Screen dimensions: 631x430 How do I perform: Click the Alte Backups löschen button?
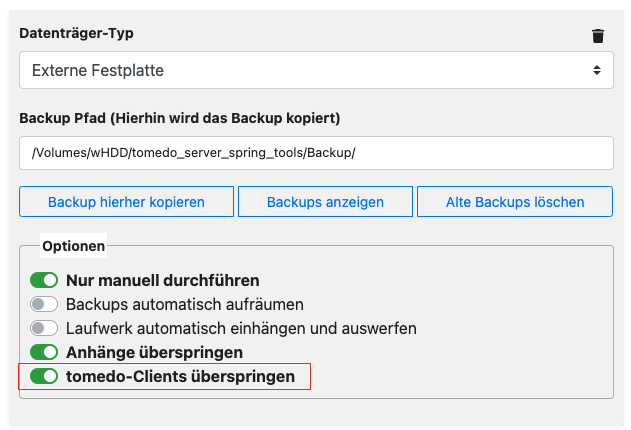point(515,202)
